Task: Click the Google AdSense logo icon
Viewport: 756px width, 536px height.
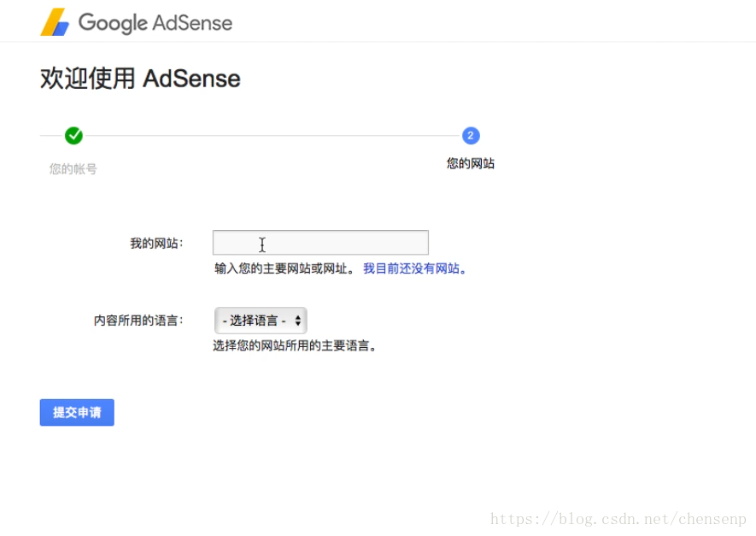Action: pyautogui.click(x=55, y=22)
